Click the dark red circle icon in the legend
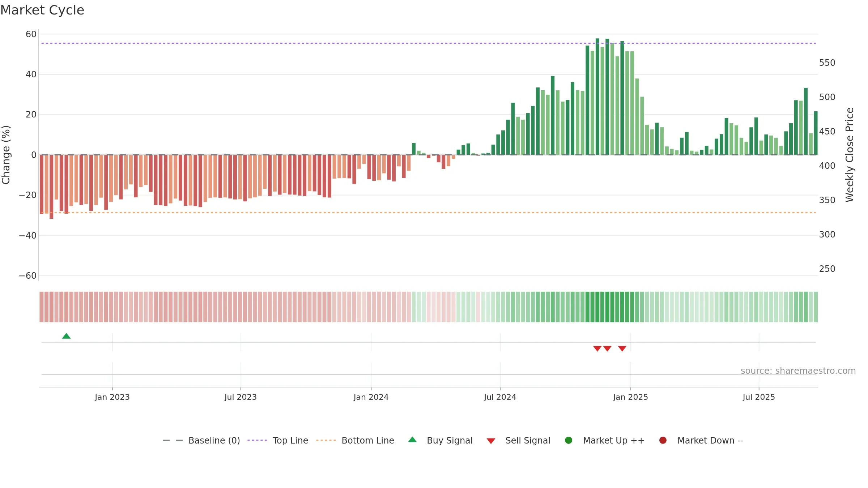Viewport: 868px width, 488px height. 663,440
